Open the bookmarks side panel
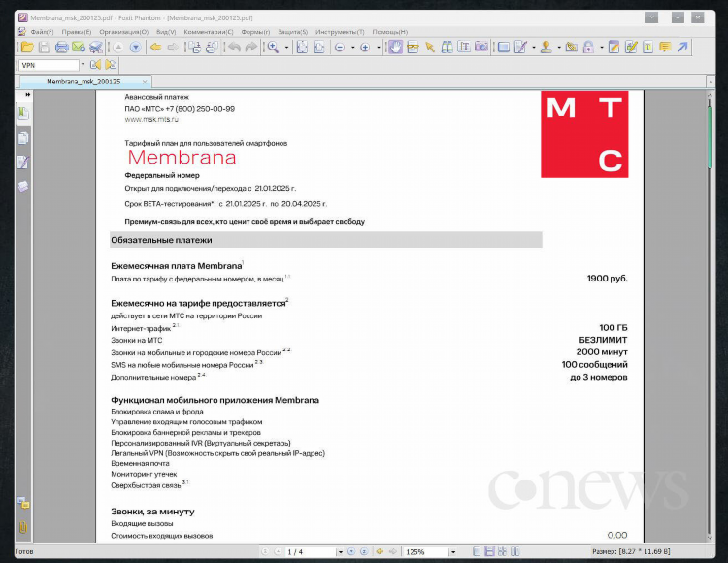Image resolution: width=728 pixels, height=563 pixels. tap(23, 114)
